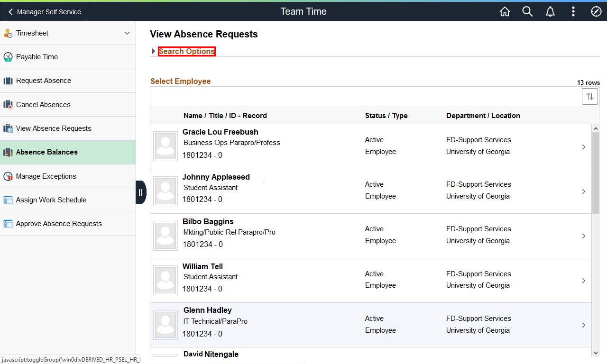Viewport: 607px width, 364px height.
Task: Select Timesheet in sidebar
Action: point(68,33)
